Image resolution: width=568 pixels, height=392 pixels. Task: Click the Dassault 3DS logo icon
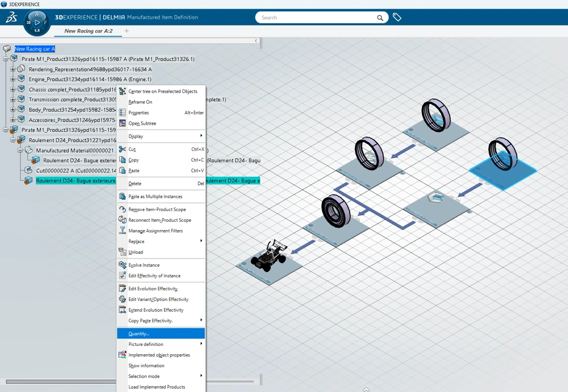pos(11,17)
